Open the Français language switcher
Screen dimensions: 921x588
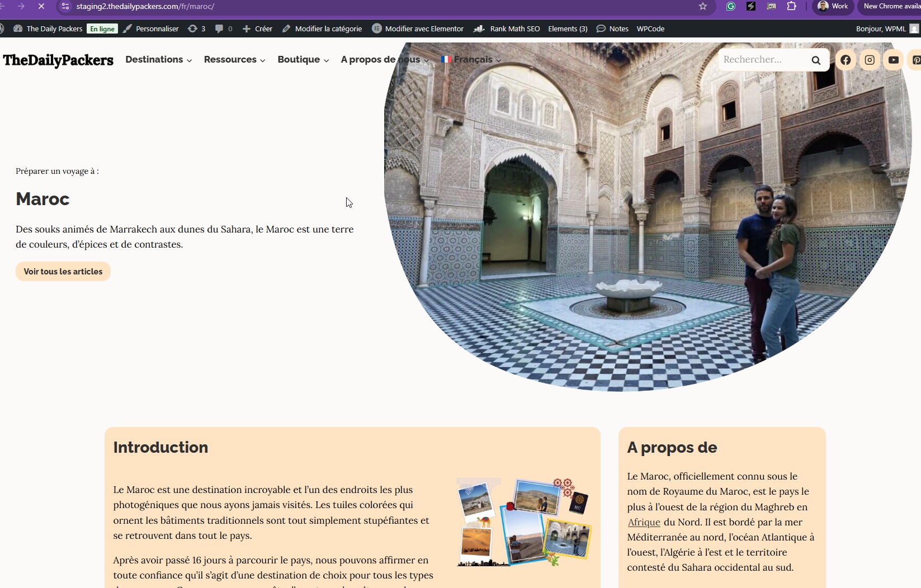coord(471,60)
